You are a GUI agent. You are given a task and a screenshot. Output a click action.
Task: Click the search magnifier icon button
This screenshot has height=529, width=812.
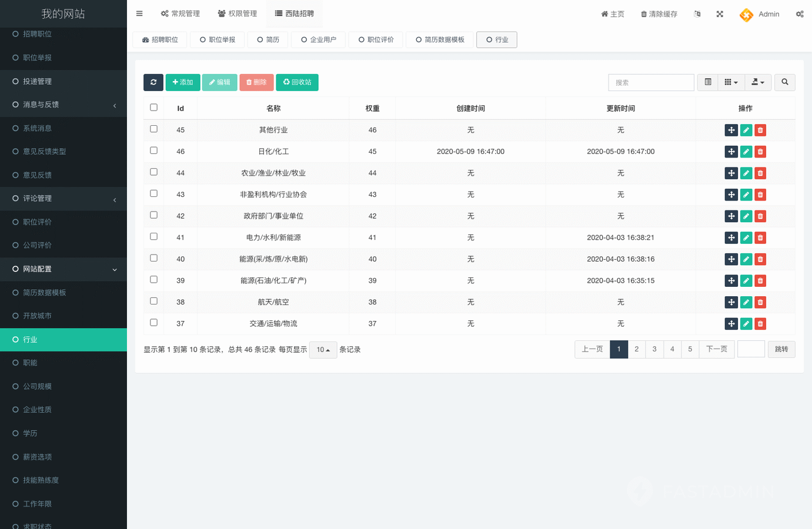coord(784,82)
